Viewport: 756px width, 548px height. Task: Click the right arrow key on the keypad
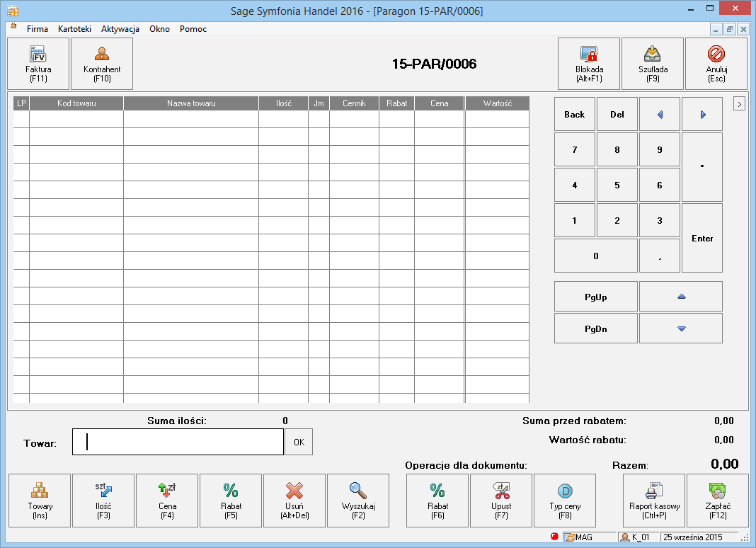coord(702,114)
